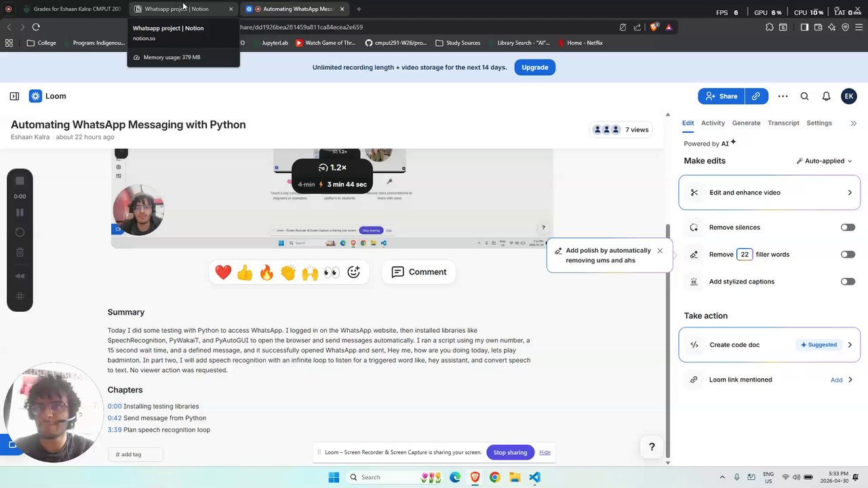Open File Explorer from taskbar
Screen dimensions: 868x488
[515, 477]
